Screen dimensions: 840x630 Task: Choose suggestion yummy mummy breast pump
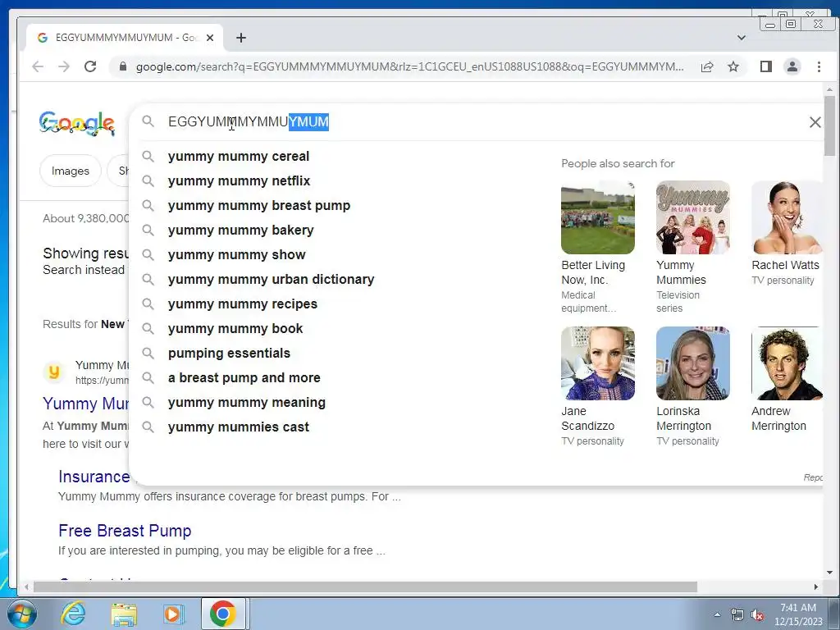(x=259, y=206)
